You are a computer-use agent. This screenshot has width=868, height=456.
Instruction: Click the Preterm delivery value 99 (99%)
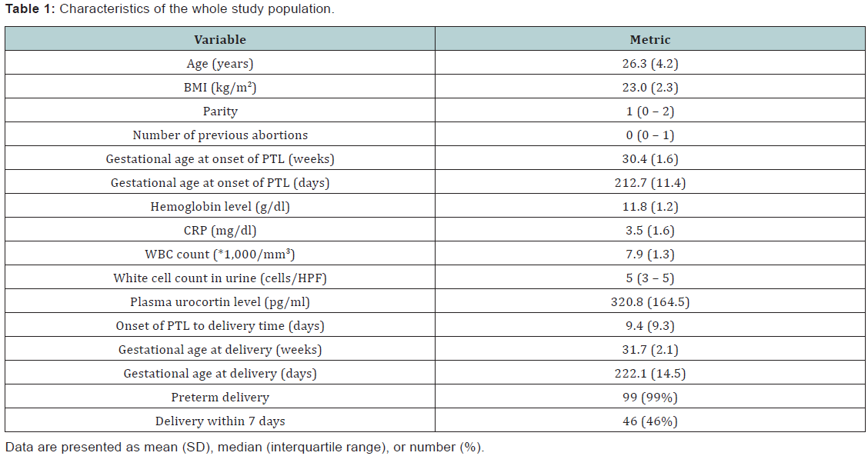click(650, 397)
